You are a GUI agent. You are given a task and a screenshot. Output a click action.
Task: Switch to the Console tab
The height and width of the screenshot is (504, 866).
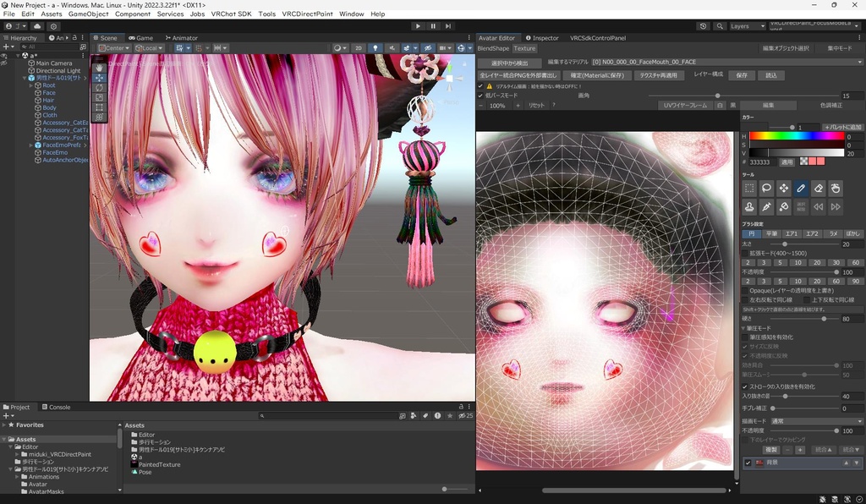coord(57,408)
